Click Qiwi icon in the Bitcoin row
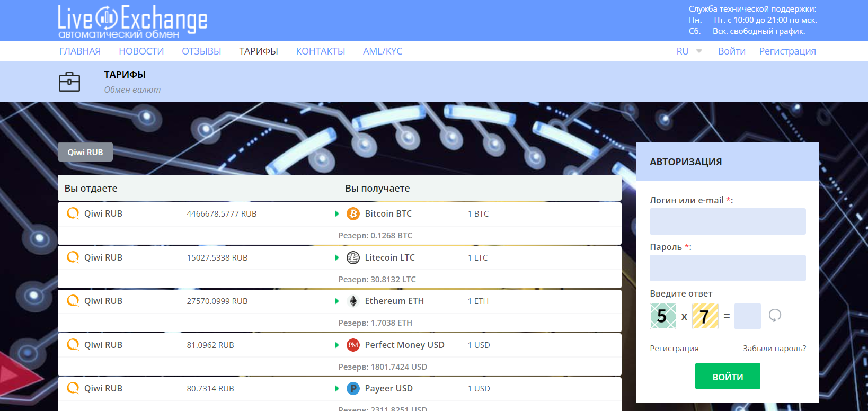The image size is (868, 411). 73,213
